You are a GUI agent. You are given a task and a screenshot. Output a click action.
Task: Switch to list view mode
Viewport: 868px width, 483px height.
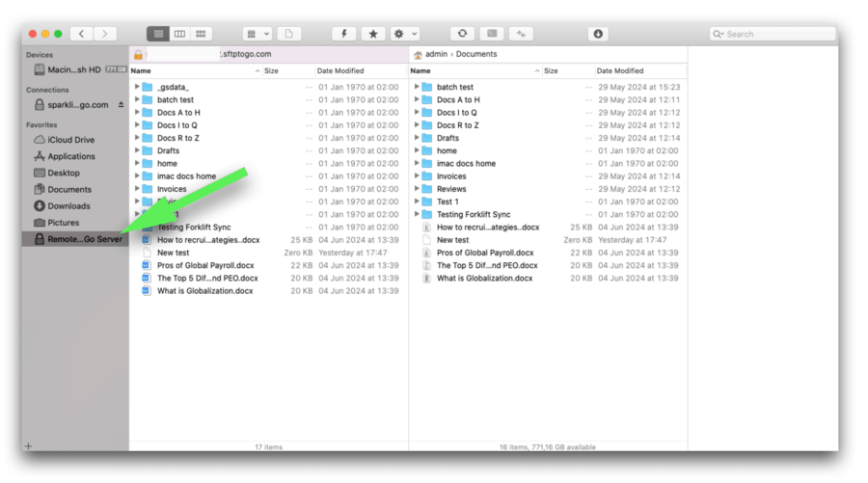pyautogui.click(x=158, y=34)
